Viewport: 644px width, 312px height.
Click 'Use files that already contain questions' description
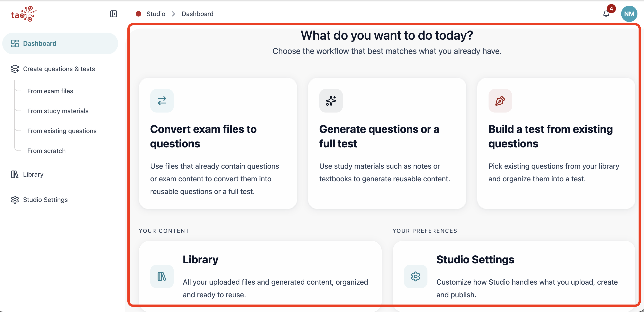(x=215, y=179)
